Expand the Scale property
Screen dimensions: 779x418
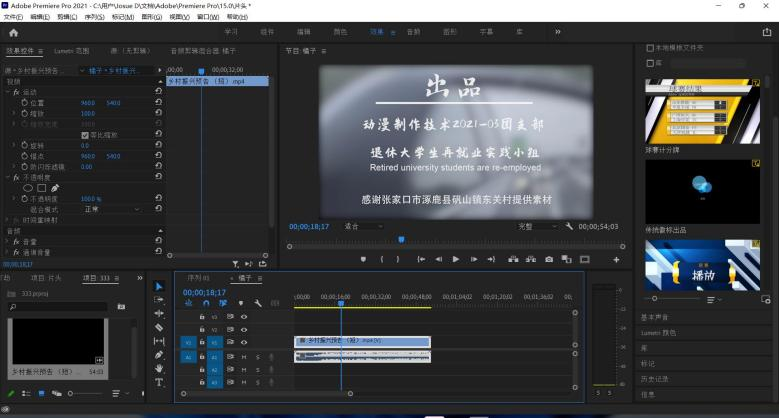(14, 113)
